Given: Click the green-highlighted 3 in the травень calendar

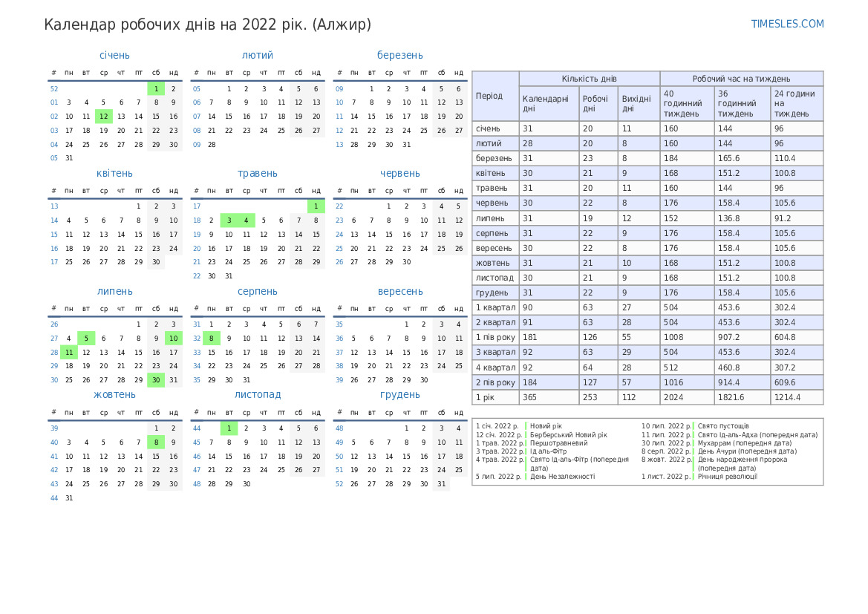Looking at the screenshot, I should (229, 221).
